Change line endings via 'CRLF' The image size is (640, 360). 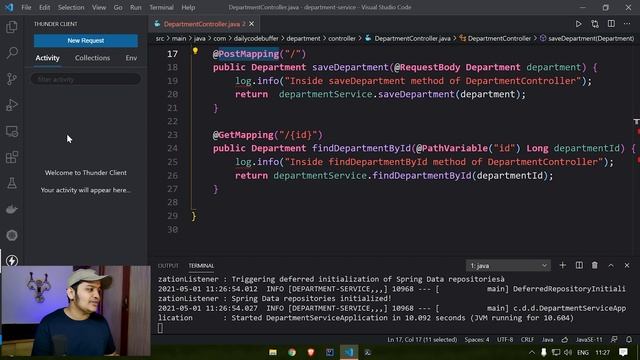(527, 340)
